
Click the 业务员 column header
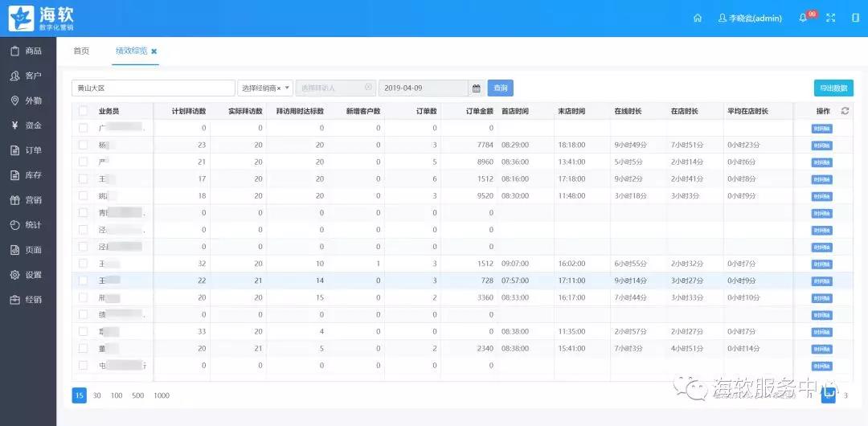tap(108, 112)
